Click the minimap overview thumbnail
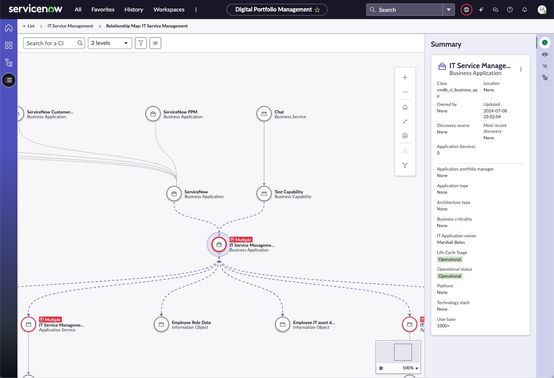 [x=398, y=352]
